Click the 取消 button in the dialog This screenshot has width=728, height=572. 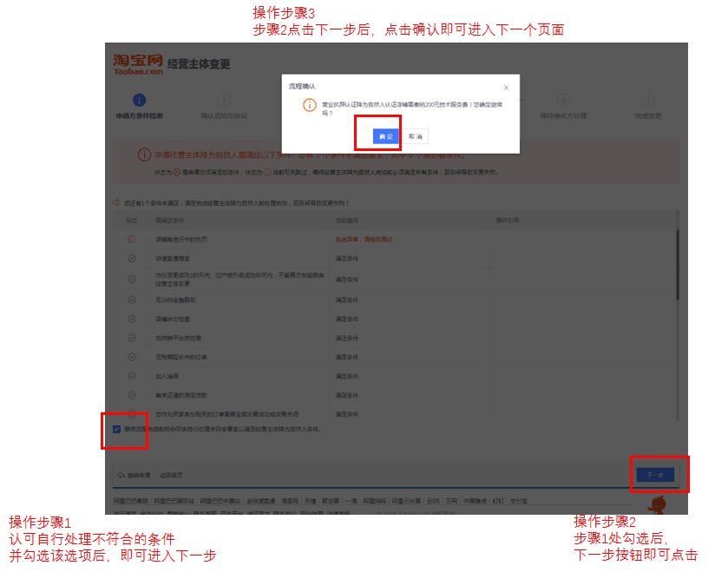point(415,136)
